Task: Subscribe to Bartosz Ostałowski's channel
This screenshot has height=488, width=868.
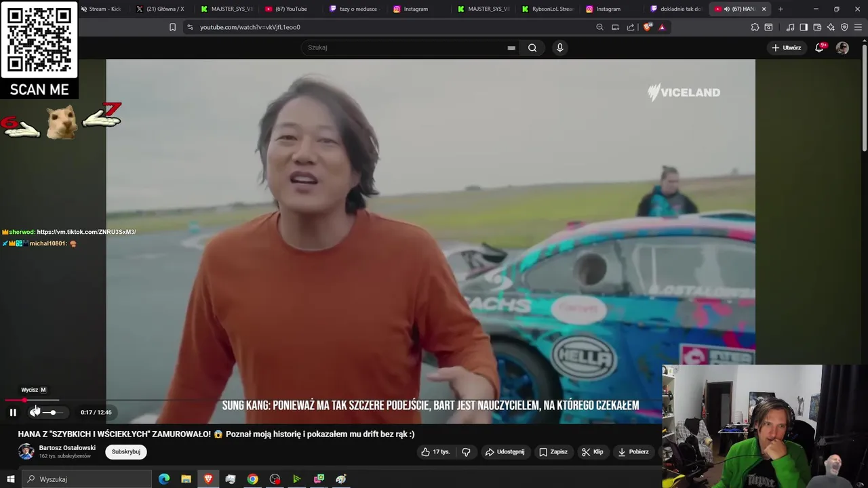Action: point(126,451)
